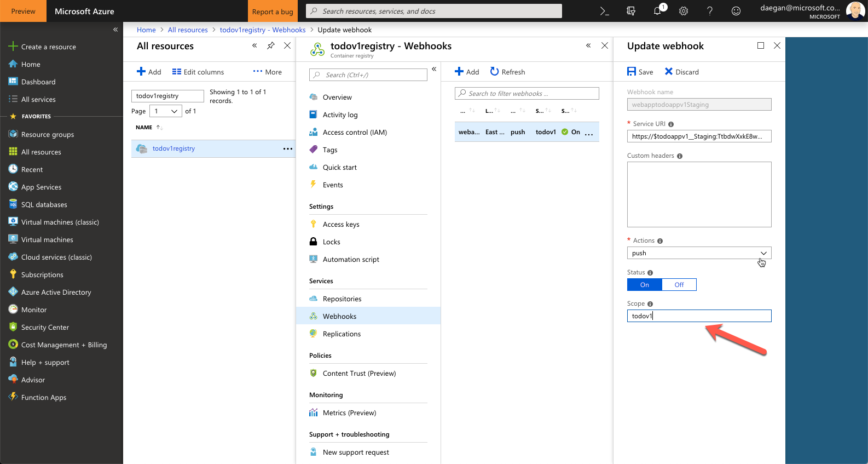868x464 pixels.
Task: Save the webhook changes
Action: coord(640,72)
